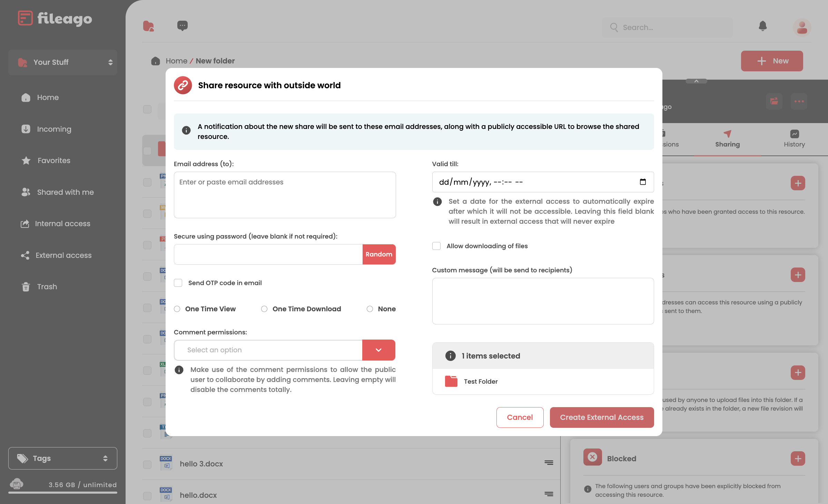Focus the email addresses input field

point(285,195)
